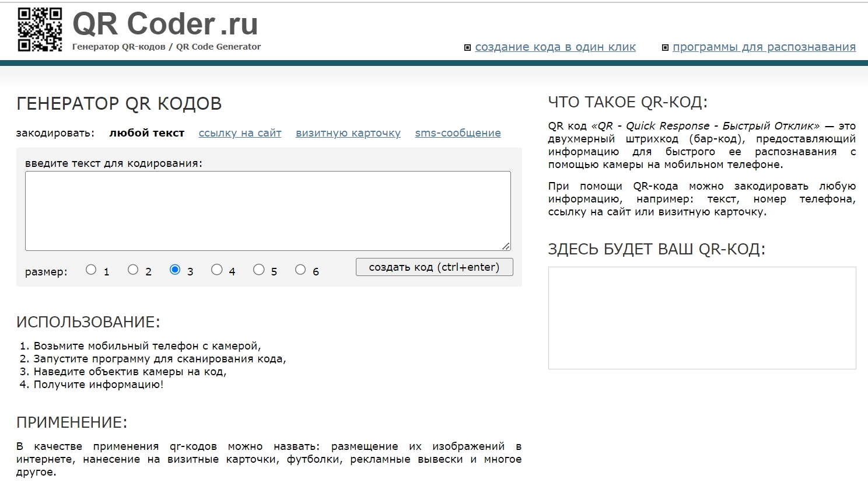
Task: Click 'ЗДЕСЬ БУДЕТ ВАШ QR-КОД:' heading
Action: click(x=657, y=249)
